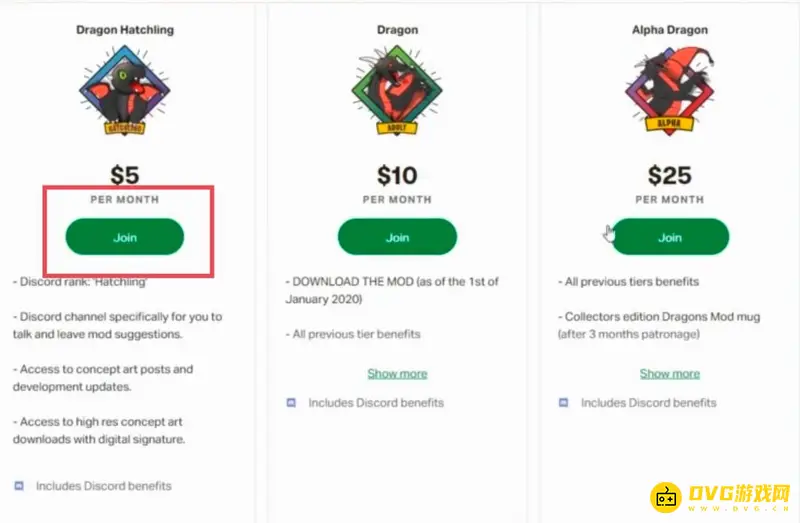Click the Dragon tier title

(397, 30)
